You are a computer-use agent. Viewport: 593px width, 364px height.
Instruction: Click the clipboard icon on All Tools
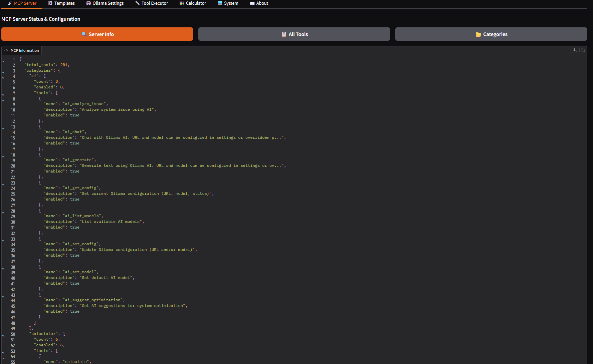pos(284,34)
